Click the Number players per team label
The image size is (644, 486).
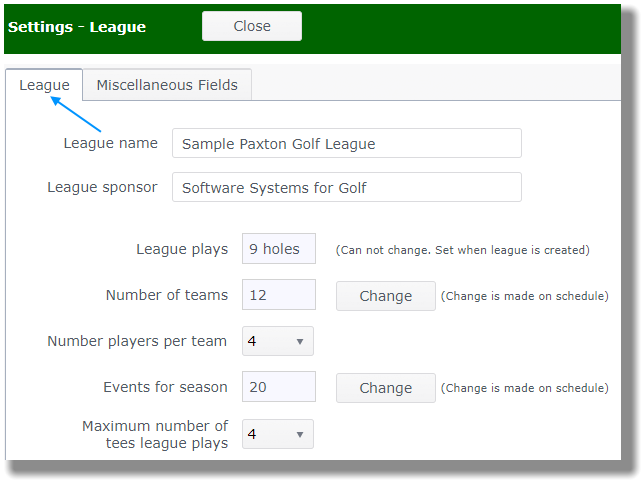tap(137, 341)
